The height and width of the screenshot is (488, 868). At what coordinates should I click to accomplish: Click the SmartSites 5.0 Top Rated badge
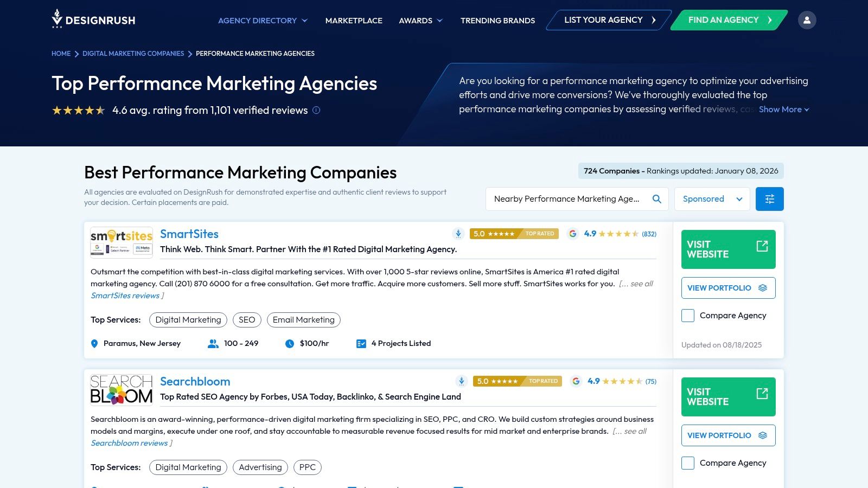coord(514,234)
